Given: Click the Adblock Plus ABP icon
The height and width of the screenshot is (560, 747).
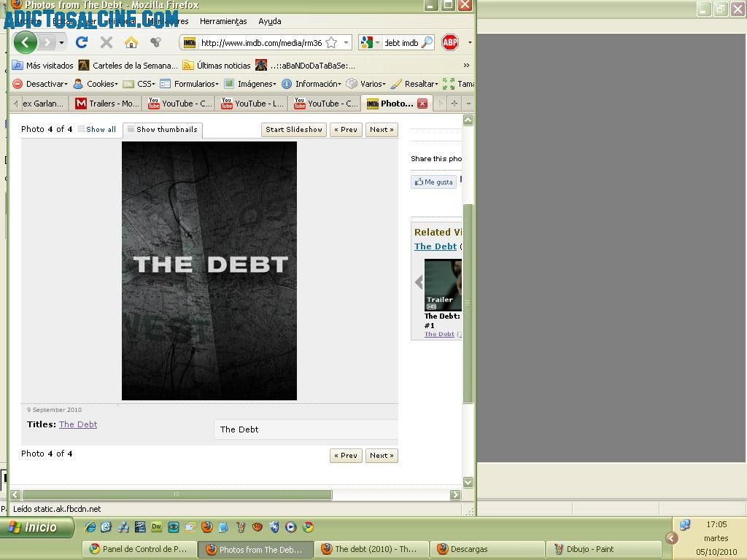Looking at the screenshot, I should (449, 43).
